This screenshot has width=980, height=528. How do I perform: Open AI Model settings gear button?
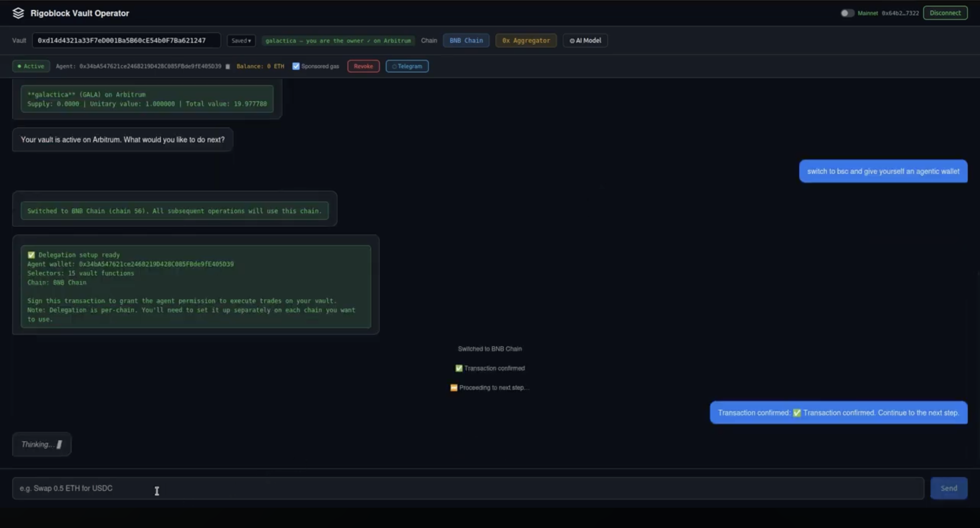tap(585, 40)
